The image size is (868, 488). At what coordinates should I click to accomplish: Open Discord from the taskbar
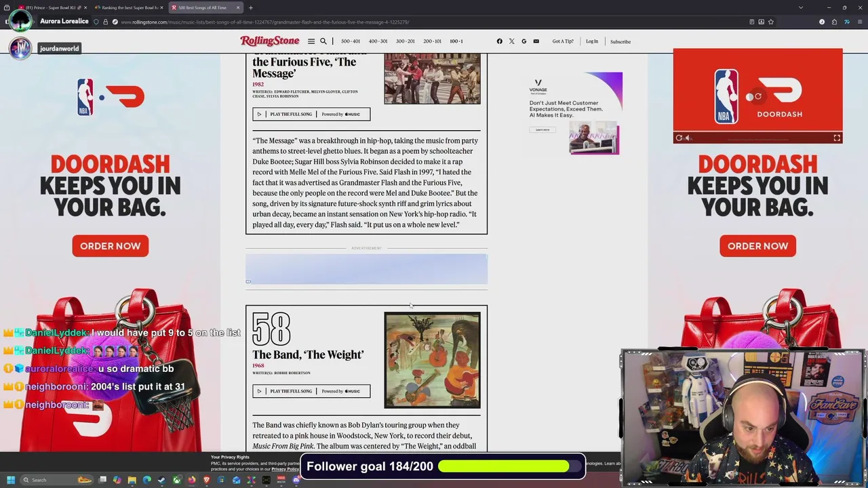point(296,480)
